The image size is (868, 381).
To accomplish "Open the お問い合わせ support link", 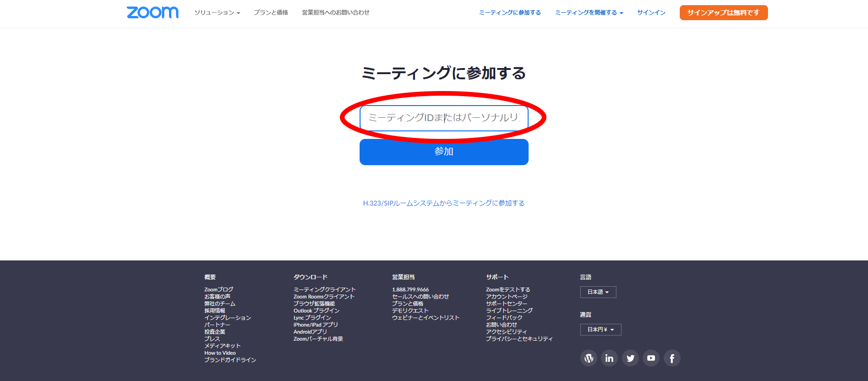I will 501,325.
